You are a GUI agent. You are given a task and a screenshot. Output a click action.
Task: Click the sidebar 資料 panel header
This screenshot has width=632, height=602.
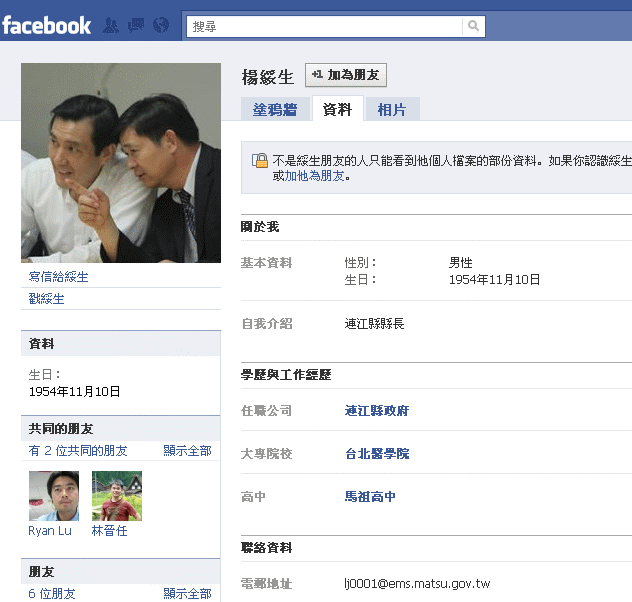click(x=121, y=343)
